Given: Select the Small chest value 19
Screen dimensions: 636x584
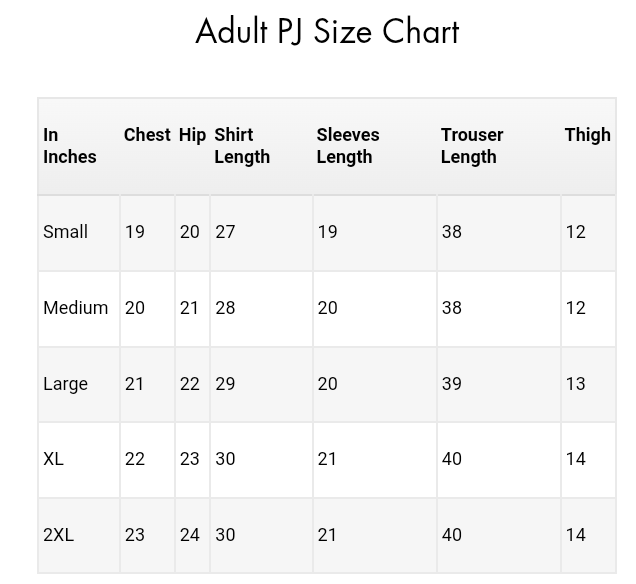Looking at the screenshot, I should coord(135,232).
